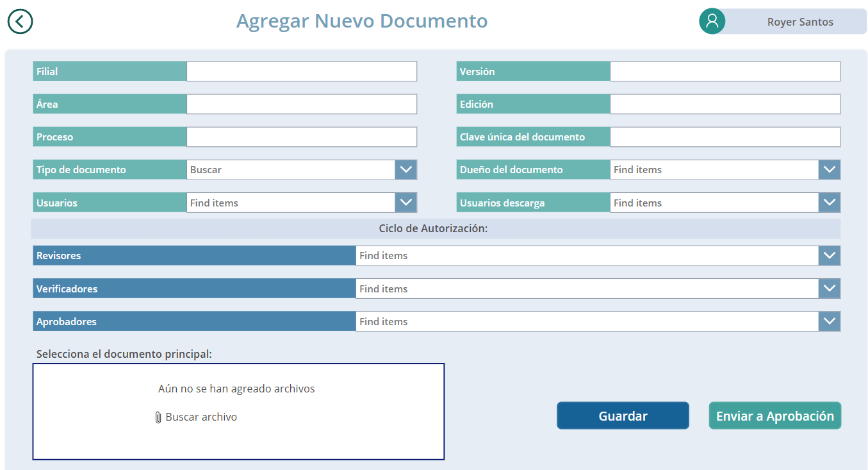Select the Proceso input box
Viewport: 868px width, 470px height.
click(x=302, y=137)
